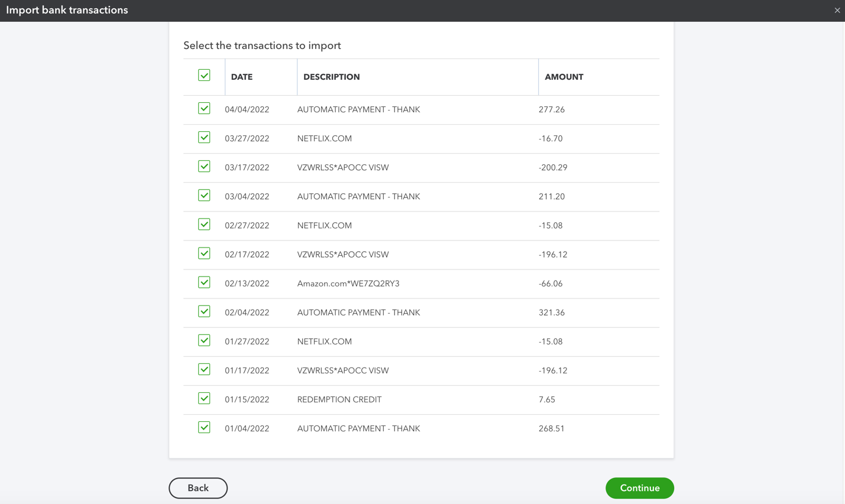
Task: Deselect the 02/04/2022 AUTOMATIC PAYMENT transaction
Action: (x=204, y=311)
